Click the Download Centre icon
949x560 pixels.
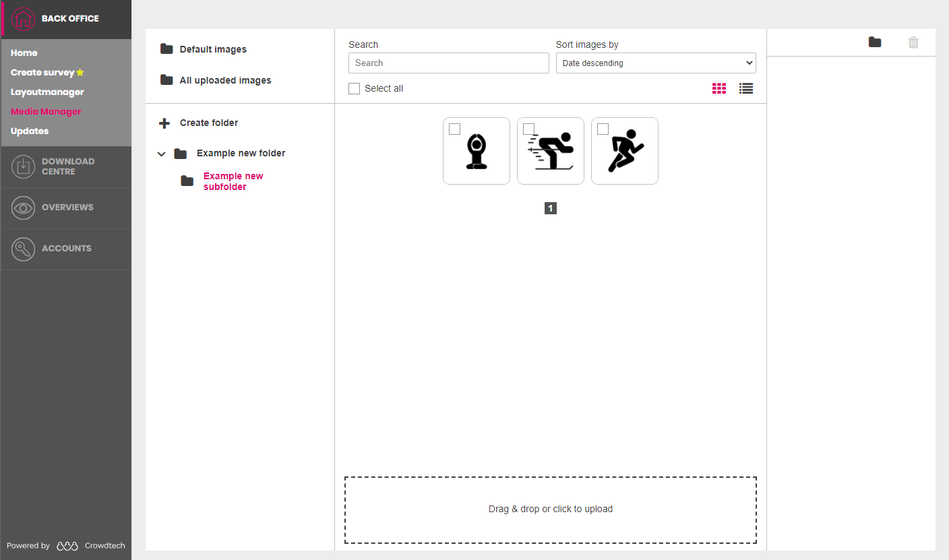pyautogui.click(x=24, y=166)
